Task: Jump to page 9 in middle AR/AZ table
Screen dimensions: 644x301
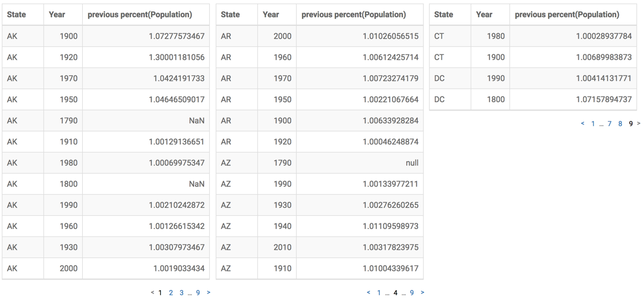Action: tap(412, 293)
